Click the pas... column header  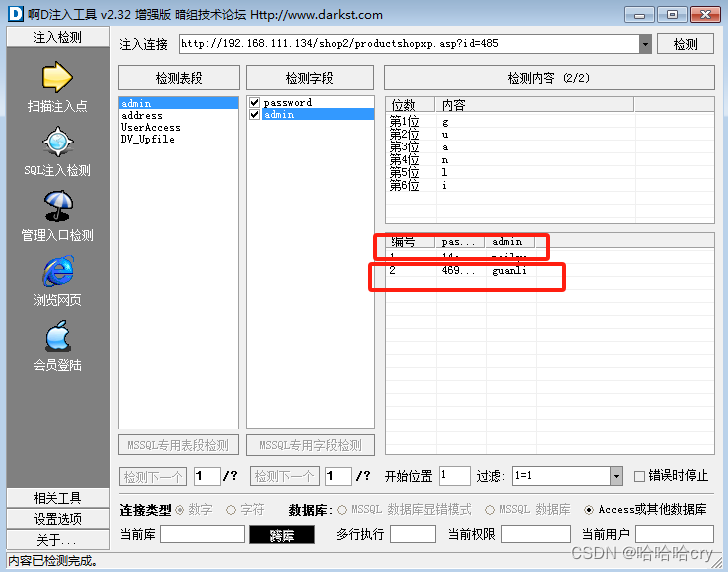tap(460, 241)
